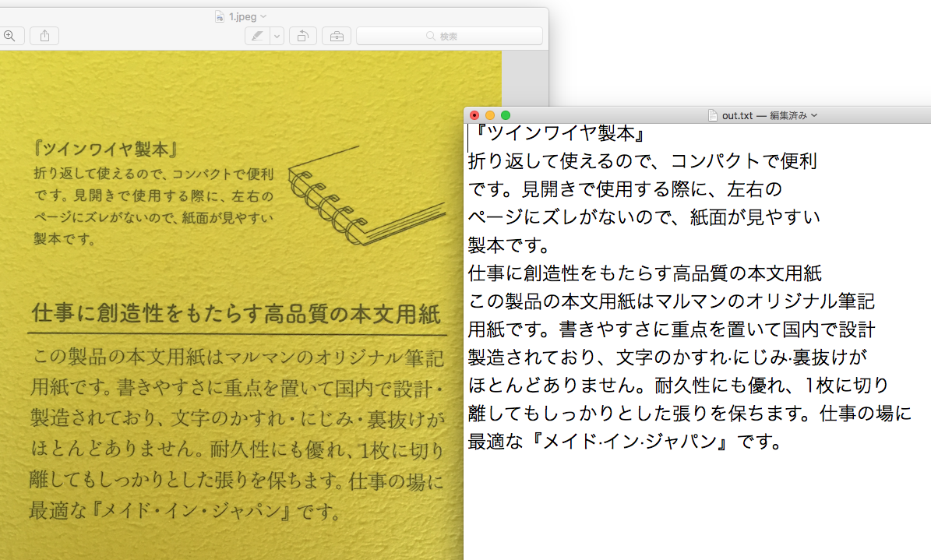Click the line ほとんどありません。耐久性にも優れ in out.txt

click(x=678, y=385)
